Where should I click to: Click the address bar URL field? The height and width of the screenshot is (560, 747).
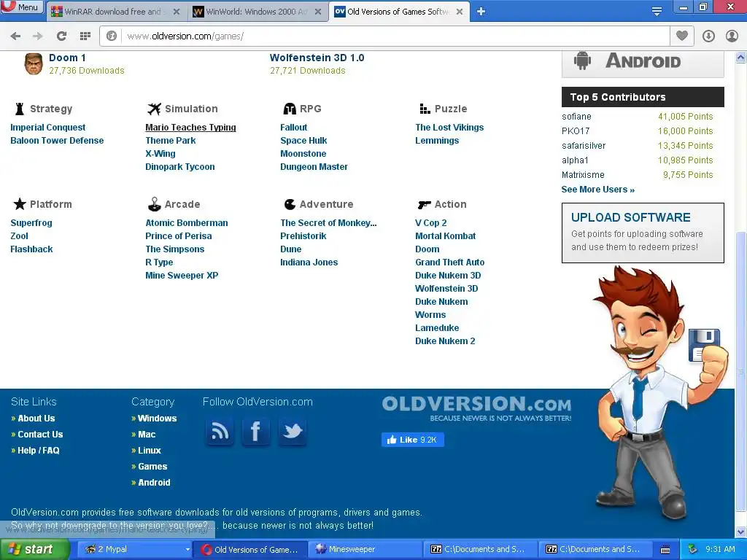pyautogui.click(x=395, y=36)
